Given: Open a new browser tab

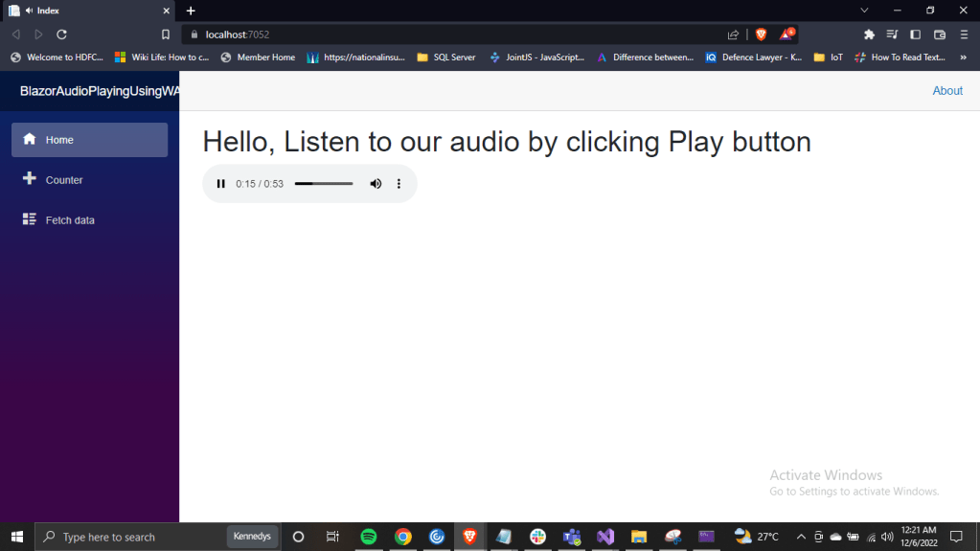Looking at the screenshot, I should 191,11.
